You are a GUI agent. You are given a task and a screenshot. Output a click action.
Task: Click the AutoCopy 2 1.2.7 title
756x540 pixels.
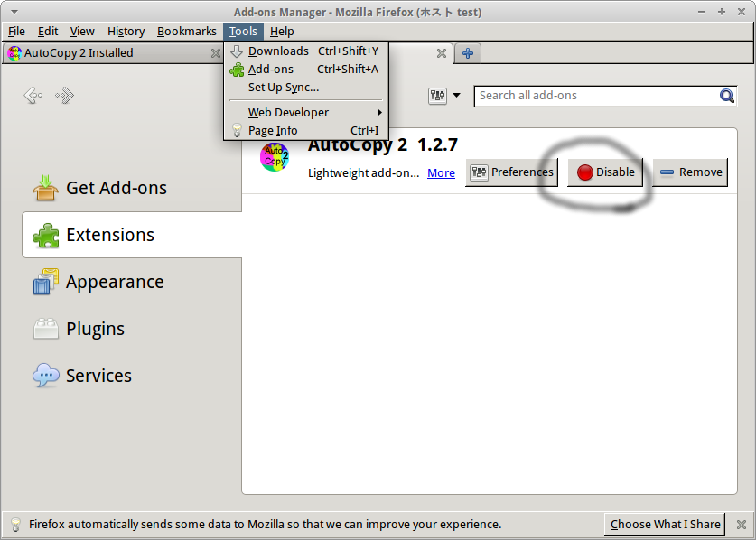point(383,145)
